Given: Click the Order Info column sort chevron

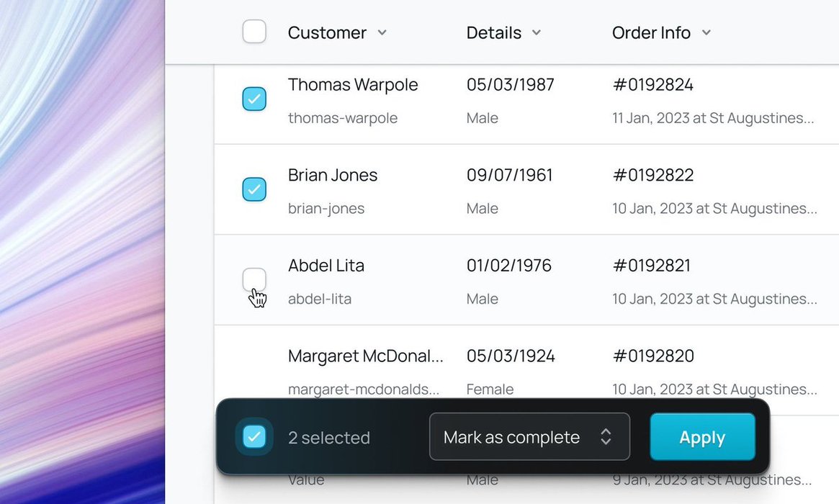Looking at the screenshot, I should pos(706,32).
